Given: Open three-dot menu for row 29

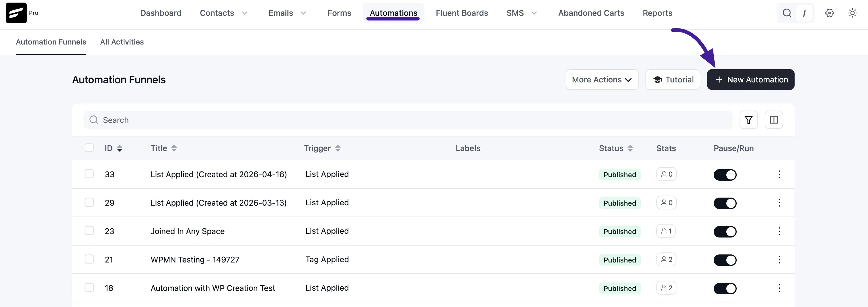Looking at the screenshot, I should pos(779,203).
